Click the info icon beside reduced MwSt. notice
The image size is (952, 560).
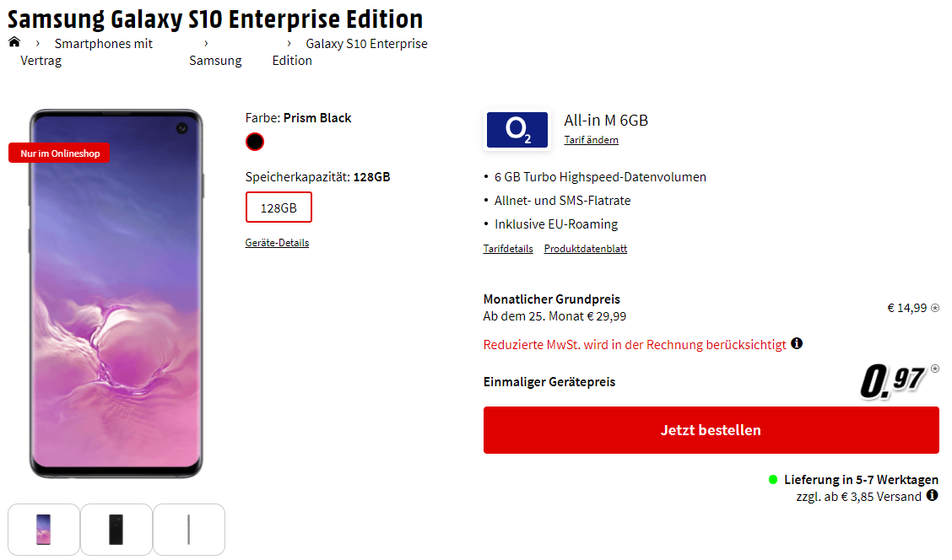click(x=797, y=344)
